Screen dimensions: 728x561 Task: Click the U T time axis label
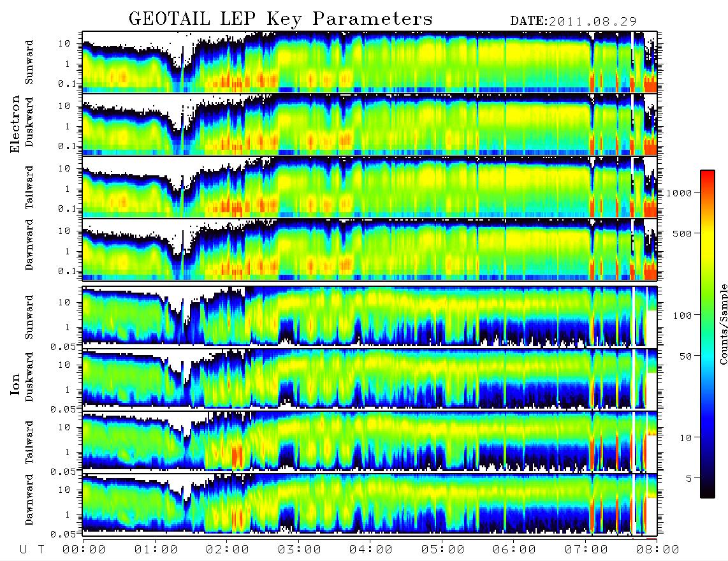tap(32, 550)
